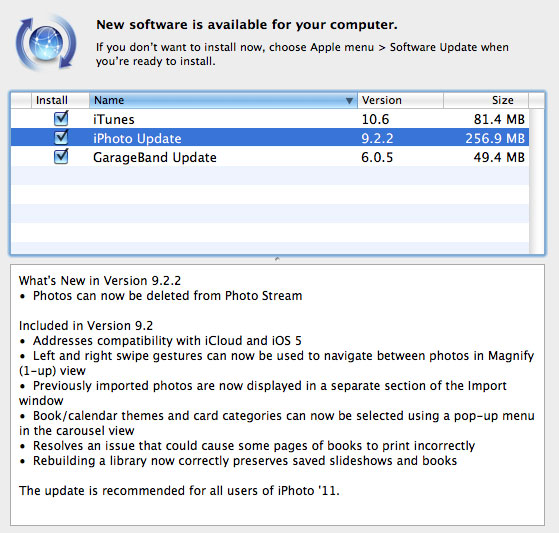Viewport: 559px width, 533px height.
Task: Click the split pane divider handle
Action: click(x=277, y=259)
